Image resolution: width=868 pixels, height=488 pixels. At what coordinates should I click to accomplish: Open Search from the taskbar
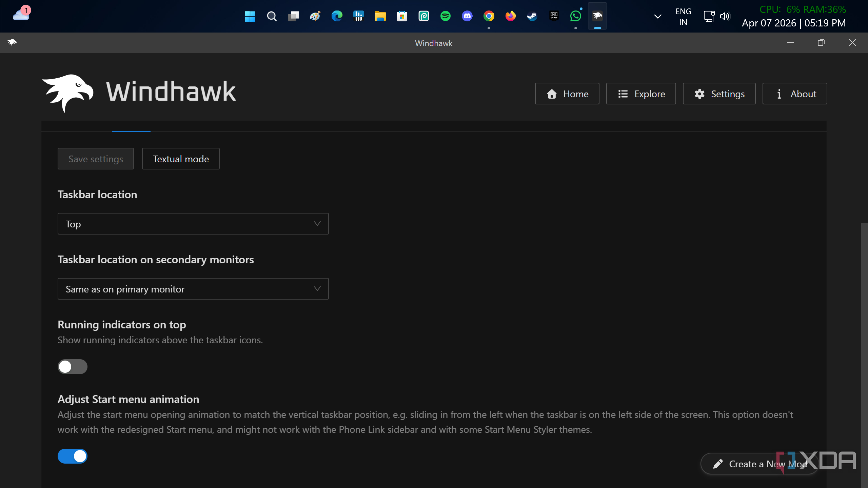tap(272, 16)
